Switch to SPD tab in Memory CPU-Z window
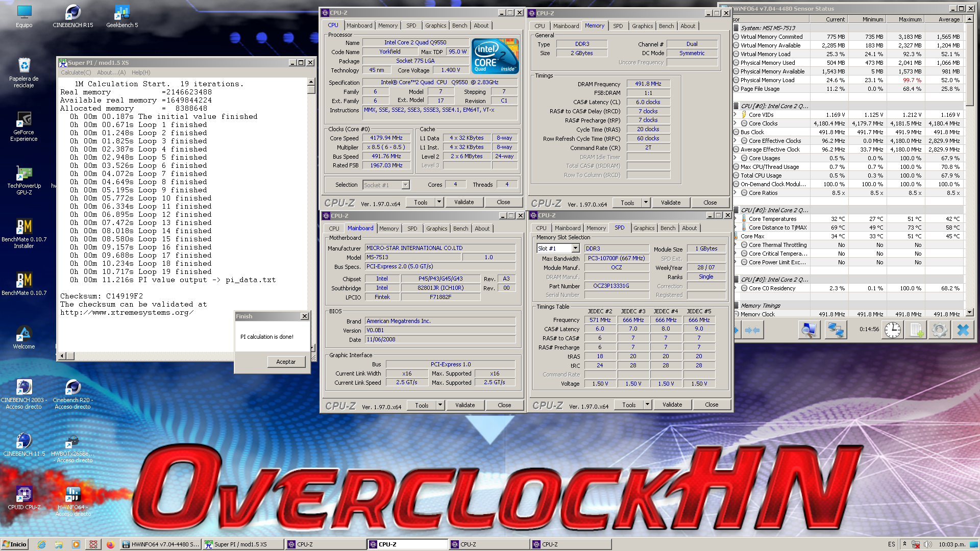Image resolution: width=980 pixels, height=551 pixels. [x=618, y=26]
